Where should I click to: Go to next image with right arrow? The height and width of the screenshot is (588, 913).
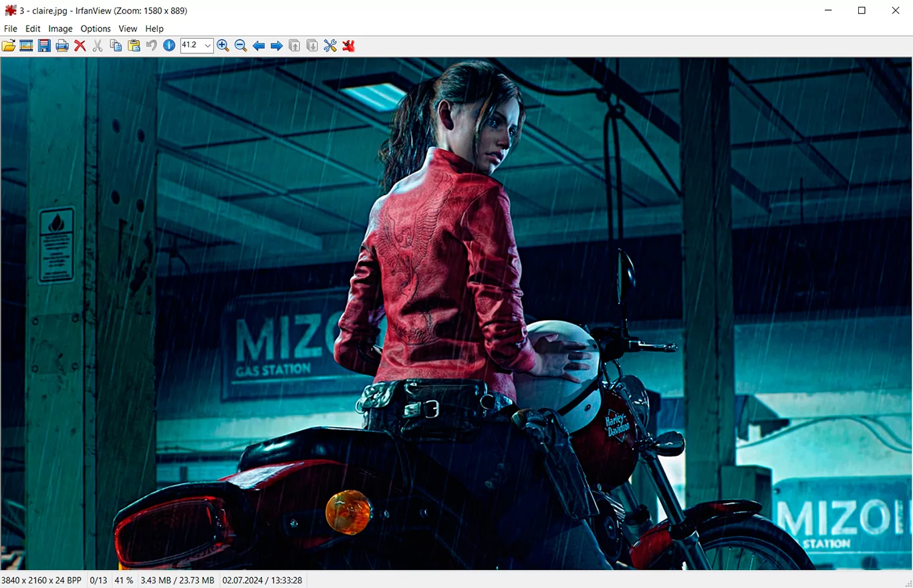coord(277,45)
